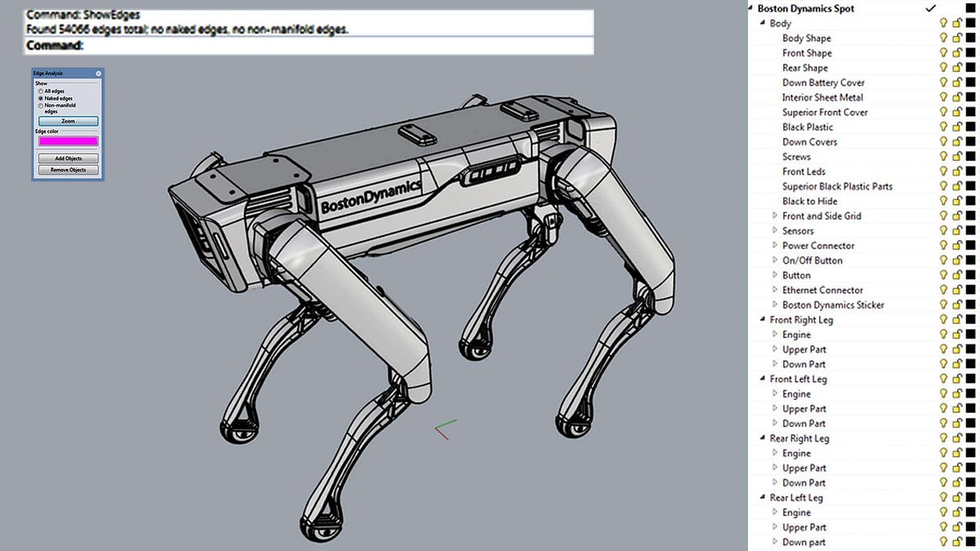Expand the Engine under Rear Left Leg
Image resolution: width=980 pixels, height=551 pixels.
point(773,512)
